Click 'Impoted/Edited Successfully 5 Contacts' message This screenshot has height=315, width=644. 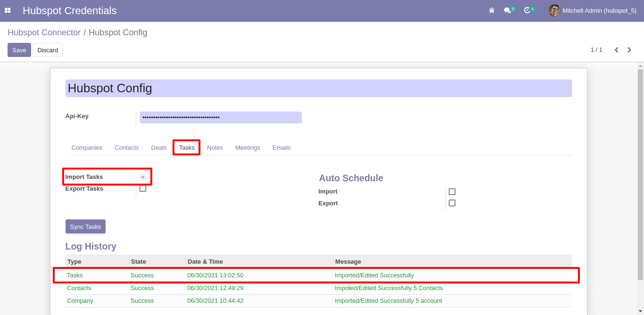(388, 288)
